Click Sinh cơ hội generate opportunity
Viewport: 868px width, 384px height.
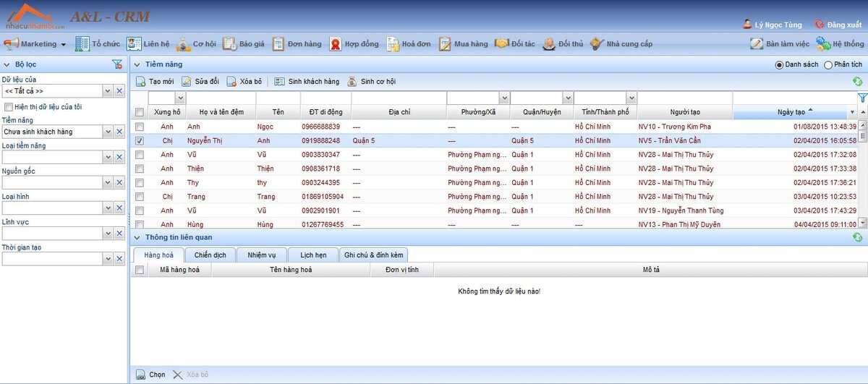point(372,82)
